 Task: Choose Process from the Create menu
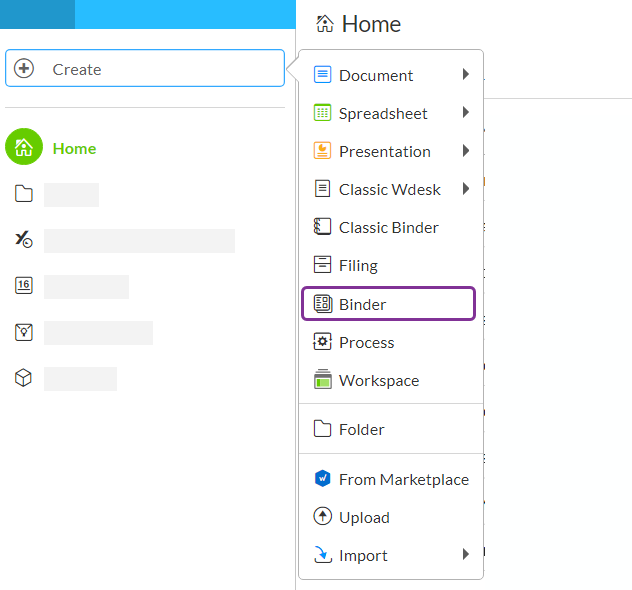coord(391,342)
